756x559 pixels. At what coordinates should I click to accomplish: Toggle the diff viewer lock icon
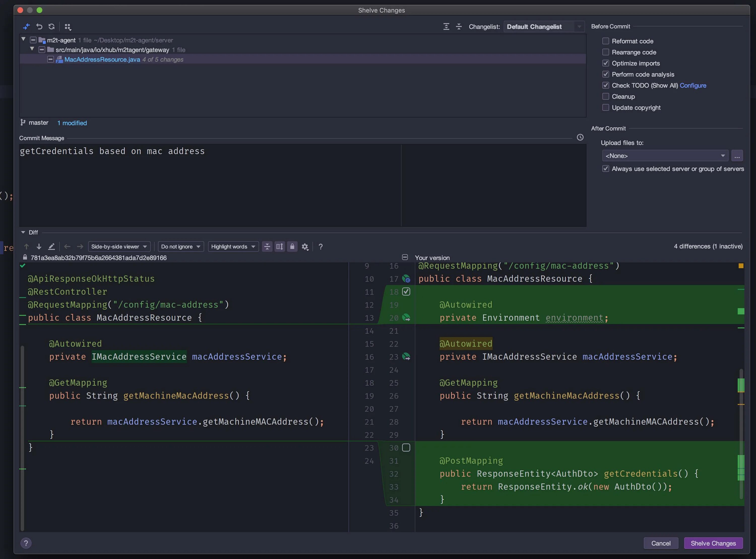(x=292, y=246)
